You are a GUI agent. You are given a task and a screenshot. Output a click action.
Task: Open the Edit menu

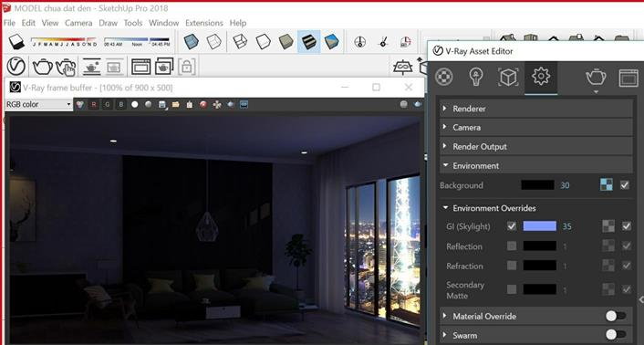[28, 23]
